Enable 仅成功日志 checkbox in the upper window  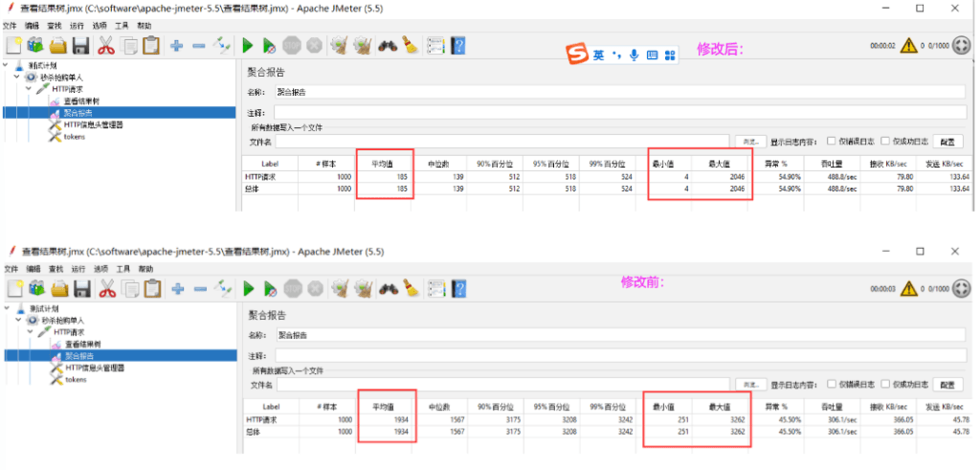tap(885, 141)
